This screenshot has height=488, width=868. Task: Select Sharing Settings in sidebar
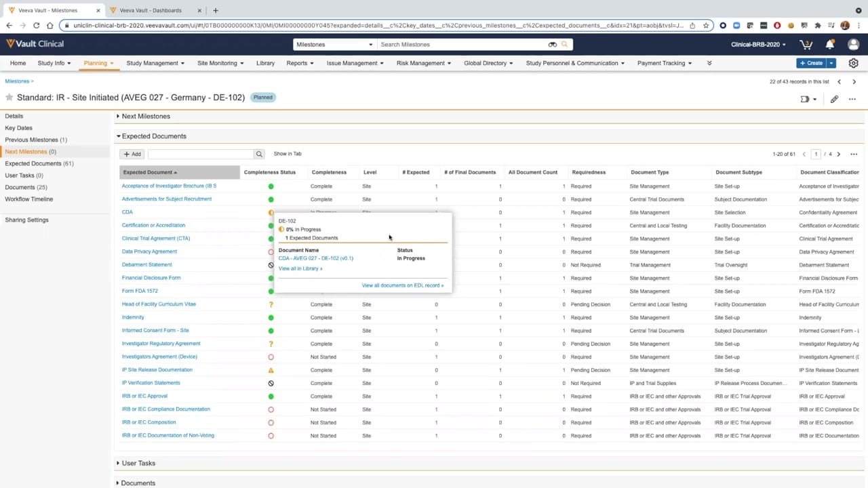coord(26,220)
